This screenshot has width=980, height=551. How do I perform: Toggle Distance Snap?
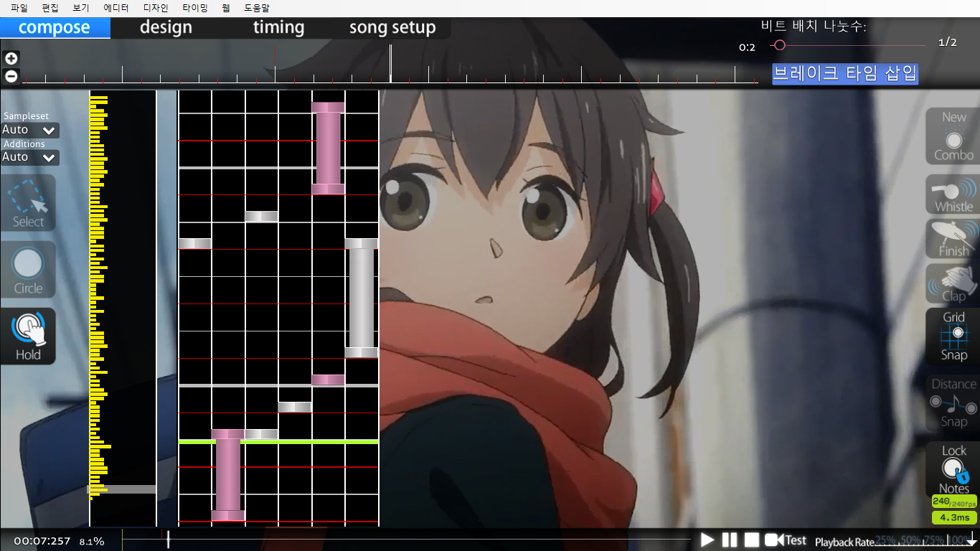tap(953, 403)
